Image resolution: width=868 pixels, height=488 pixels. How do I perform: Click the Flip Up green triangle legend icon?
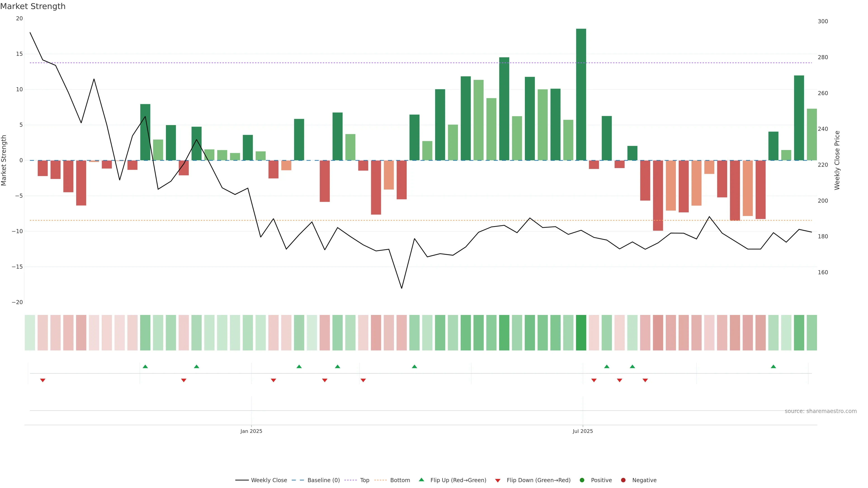(x=421, y=480)
